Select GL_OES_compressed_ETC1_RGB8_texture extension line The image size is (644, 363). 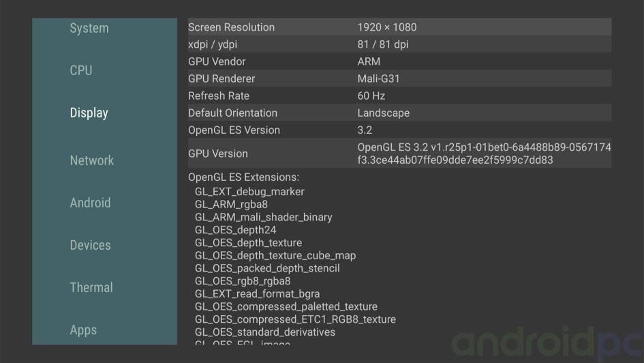click(295, 319)
